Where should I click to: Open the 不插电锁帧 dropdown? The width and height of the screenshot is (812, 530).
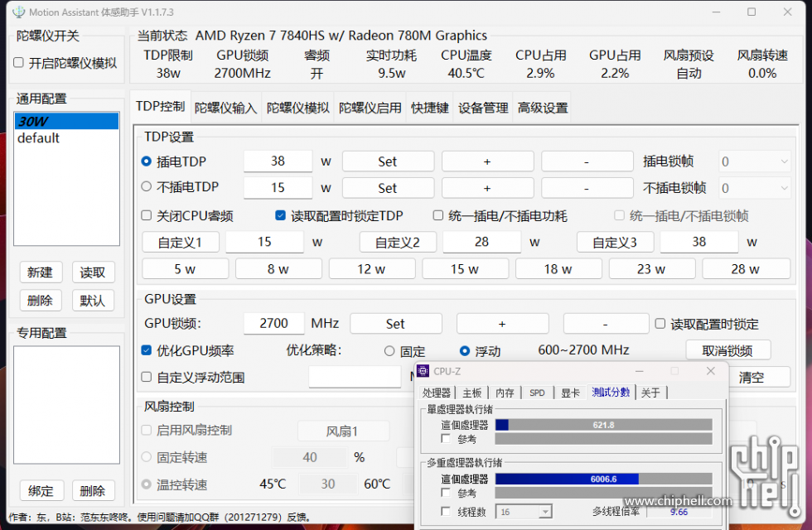coord(755,188)
